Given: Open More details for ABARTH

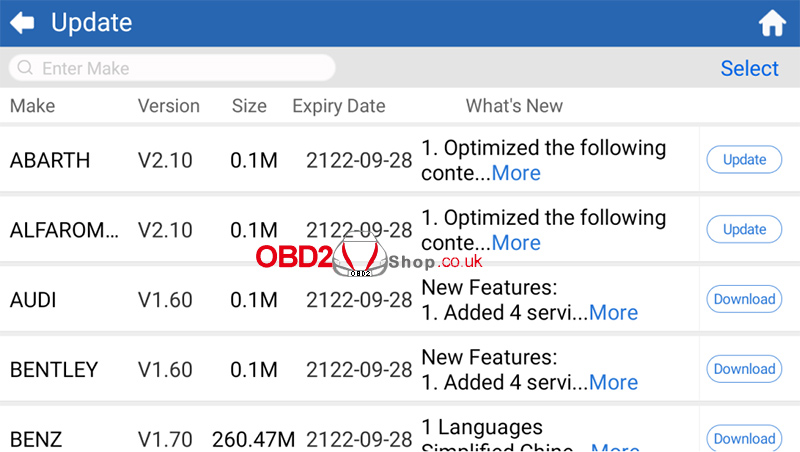Looking at the screenshot, I should coord(516,173).
